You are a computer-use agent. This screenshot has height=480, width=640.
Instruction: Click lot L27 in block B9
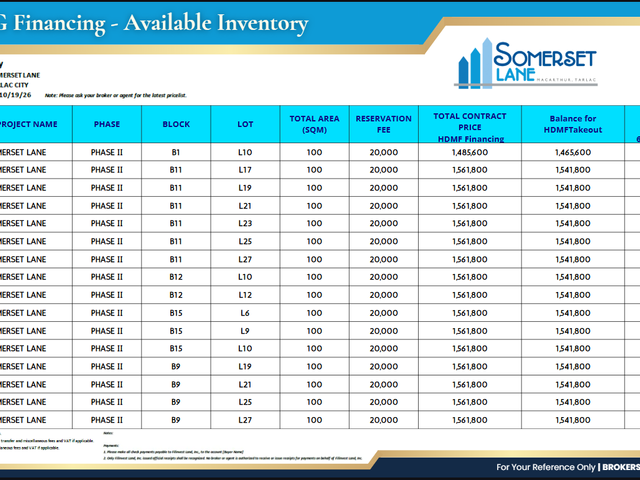pos(245,420)
